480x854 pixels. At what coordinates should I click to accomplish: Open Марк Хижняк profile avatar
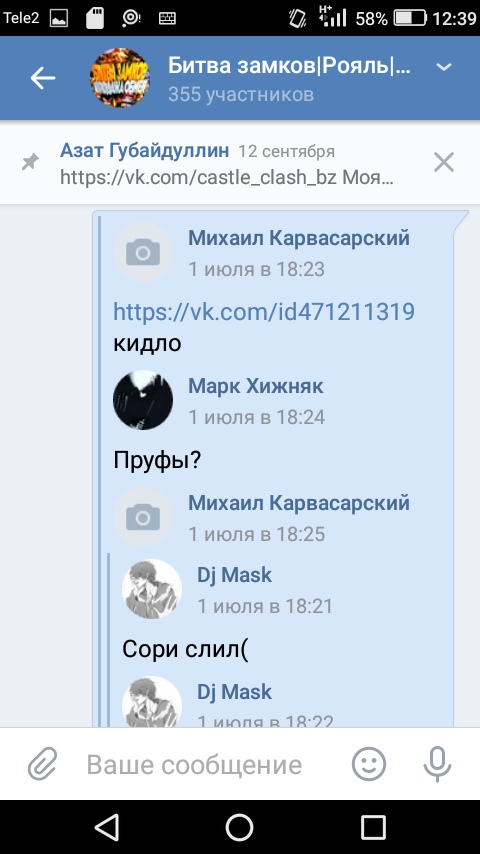pos(143,400)
